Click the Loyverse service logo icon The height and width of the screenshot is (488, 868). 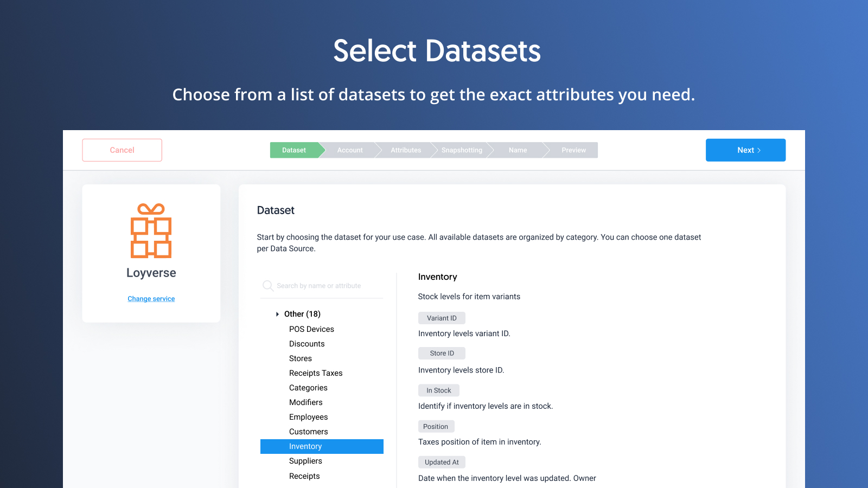pos(151,232)
